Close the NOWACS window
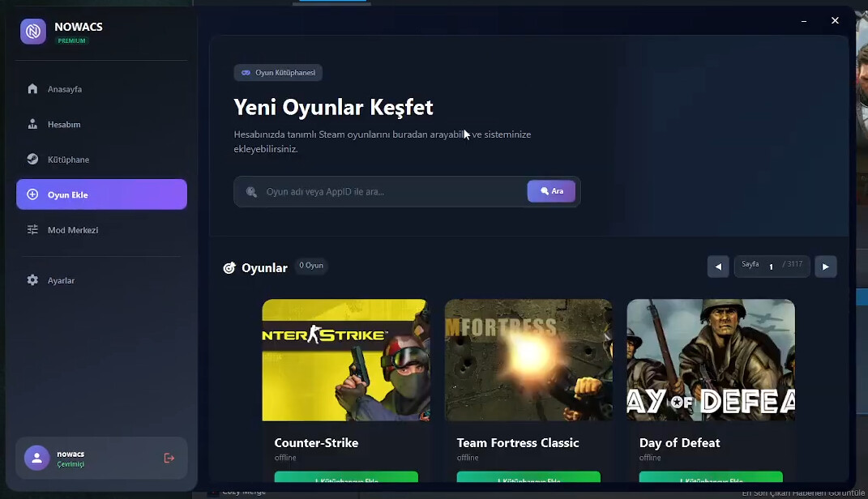Screen dimensions: 868x499 (x=835, y=20)
